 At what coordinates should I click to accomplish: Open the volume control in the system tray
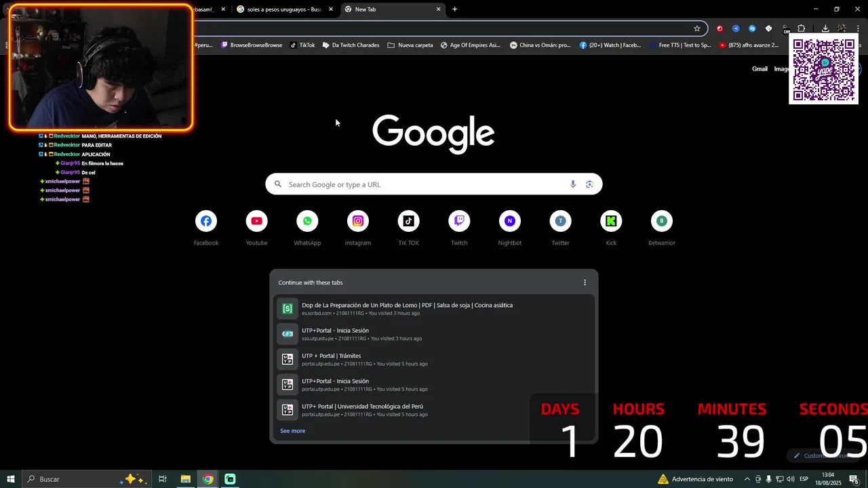tap(790, 479)
